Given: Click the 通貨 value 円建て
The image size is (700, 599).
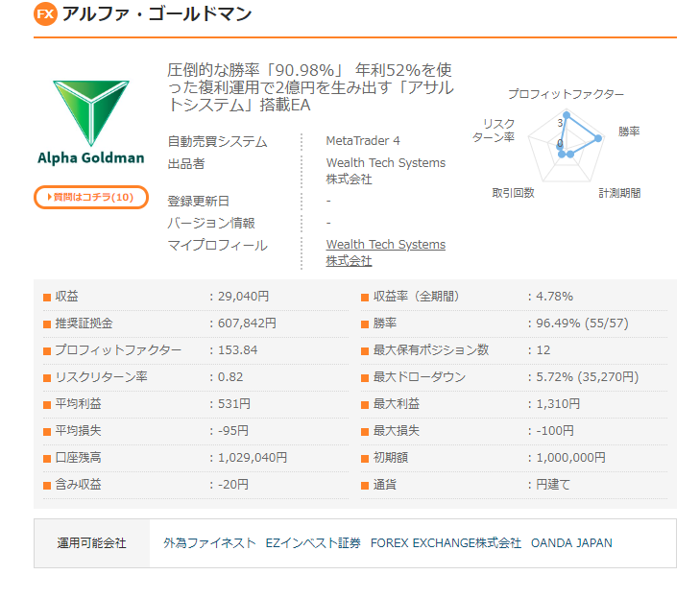Looking at the screenshot, I should click(553, 485).
